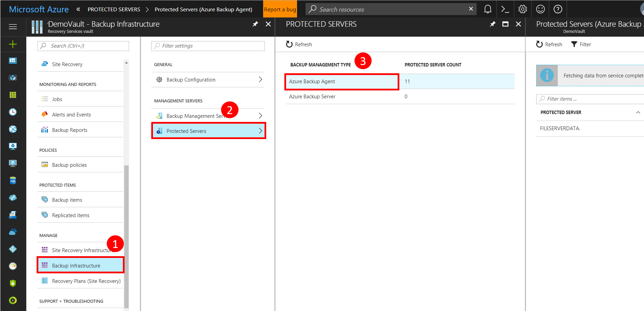The width and height of the screenshot is (644, 311).
Task: Click the BACKUP MANAGEMENT TYPE column header
Action: (x=320, y=65)
